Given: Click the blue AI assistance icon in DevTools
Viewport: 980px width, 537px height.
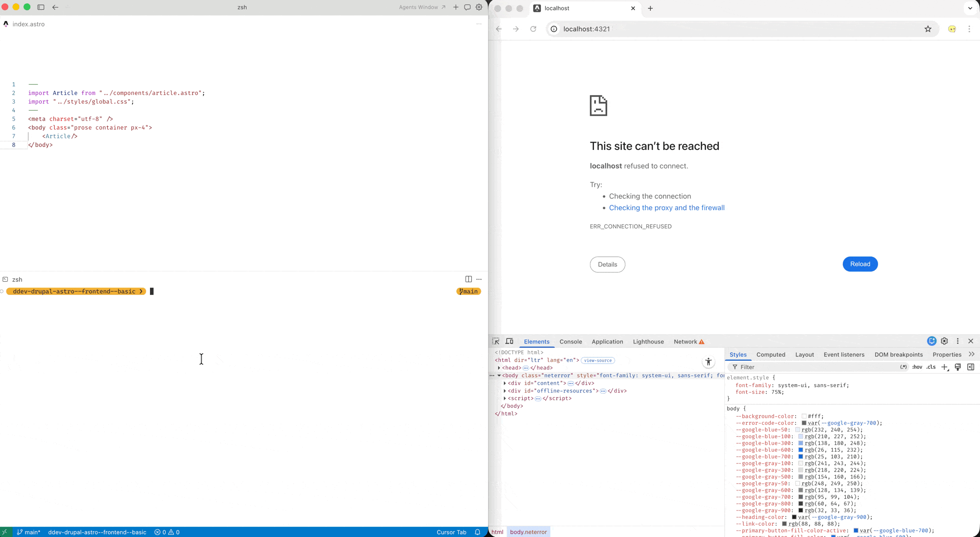Looking at the screenshot, I should tap(931, 341).
